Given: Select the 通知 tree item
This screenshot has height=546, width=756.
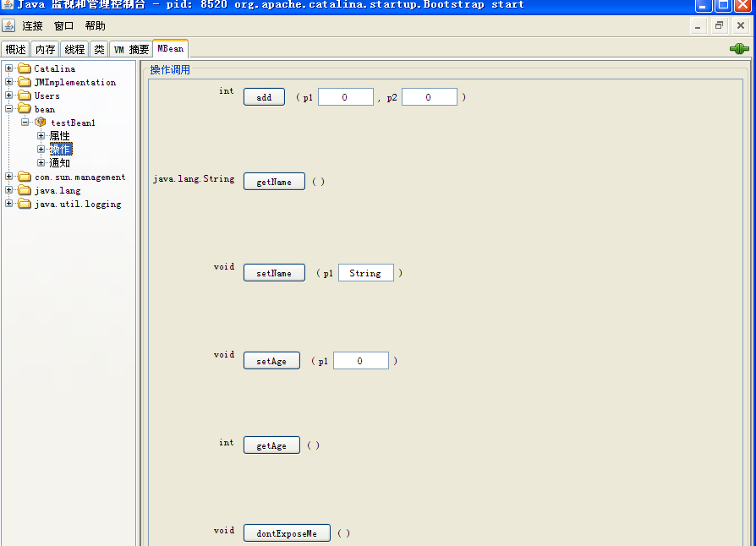Looking at the screenshot, I should coord(60,163).
